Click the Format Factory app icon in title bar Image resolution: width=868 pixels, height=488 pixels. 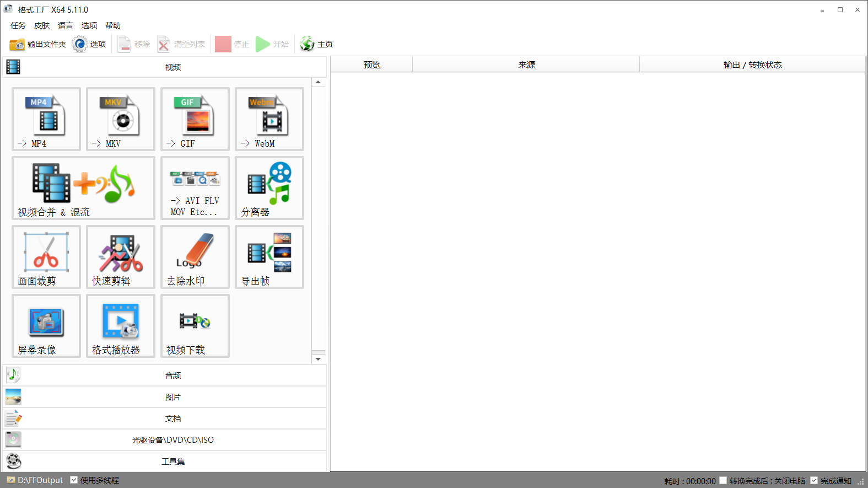[x=8, y=9]
